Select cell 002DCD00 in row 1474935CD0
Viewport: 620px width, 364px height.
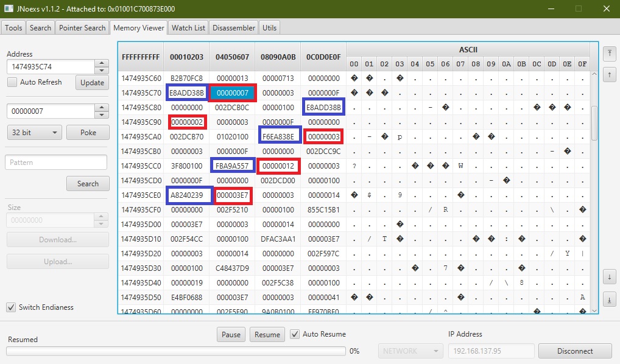point(278,181)
